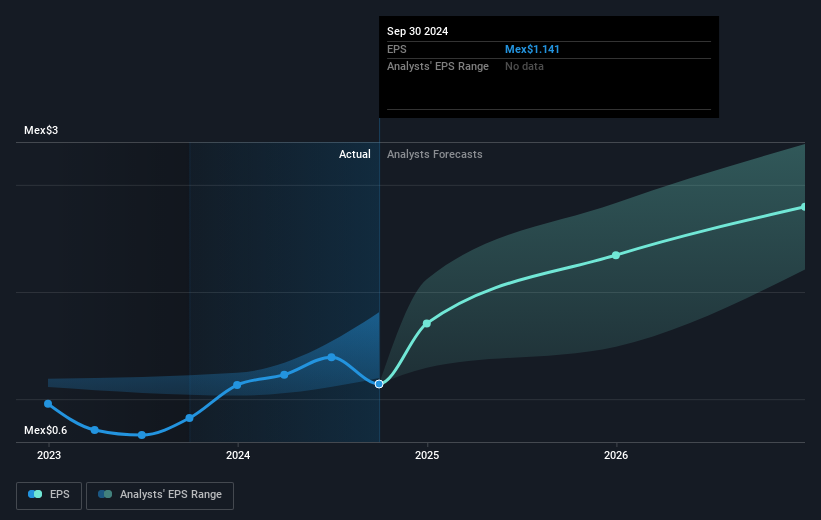Select the EPS point just before 2024
This screenshot has height=520, width=821.
pos(190,418)
